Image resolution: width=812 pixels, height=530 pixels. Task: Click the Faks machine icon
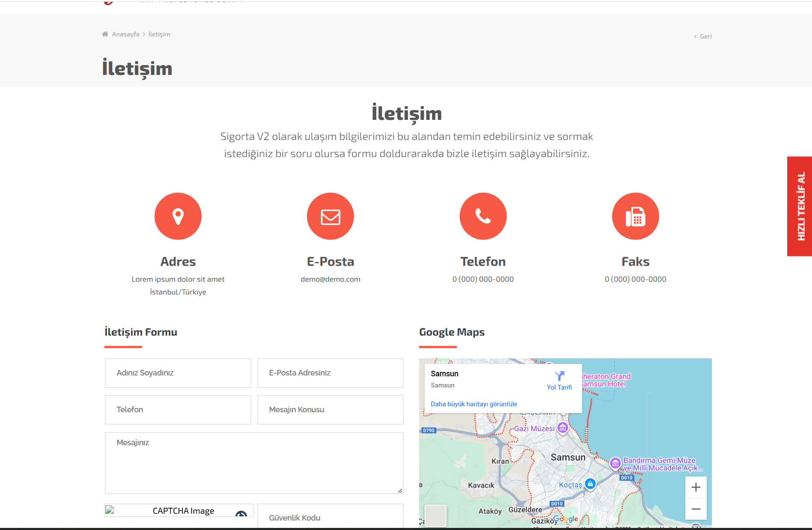(x=635, y=216)
